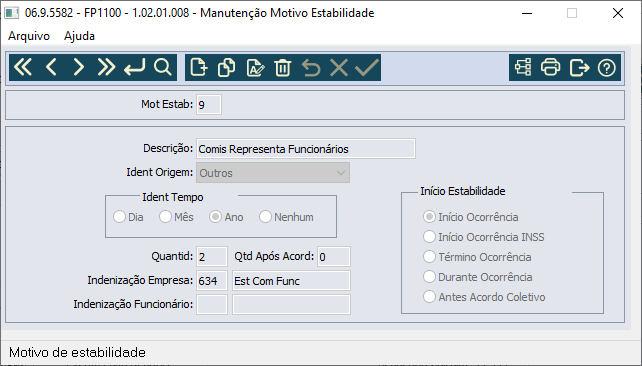Delete record with trash icon

[283, 67]
